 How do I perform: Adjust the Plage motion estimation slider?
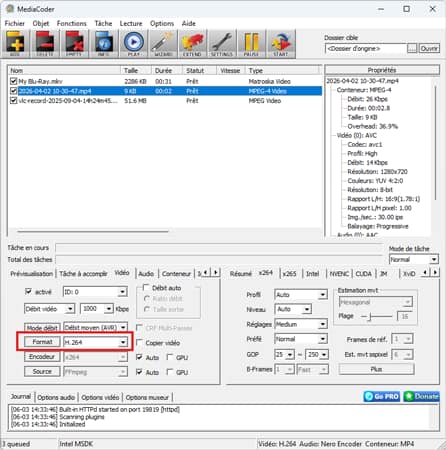point(370,316)
